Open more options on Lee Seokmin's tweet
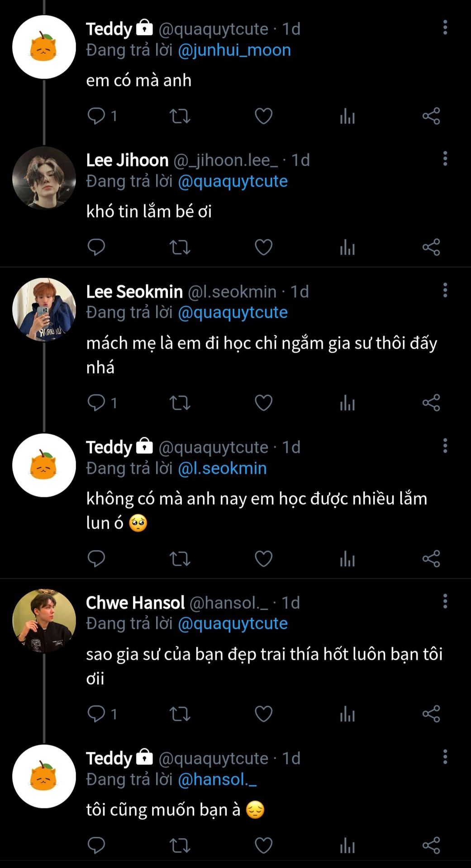Image resolution: width=471 pixels, height=868 pixels. point(445,290)
